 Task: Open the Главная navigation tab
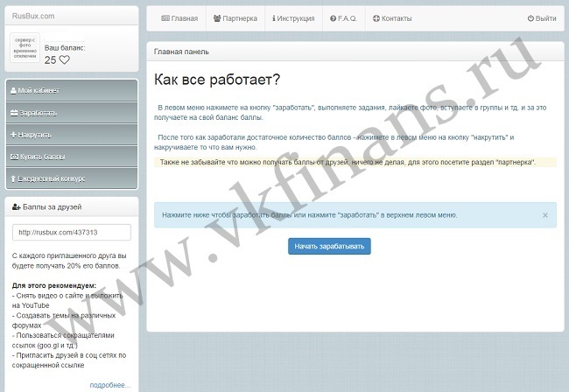point(179,18)
